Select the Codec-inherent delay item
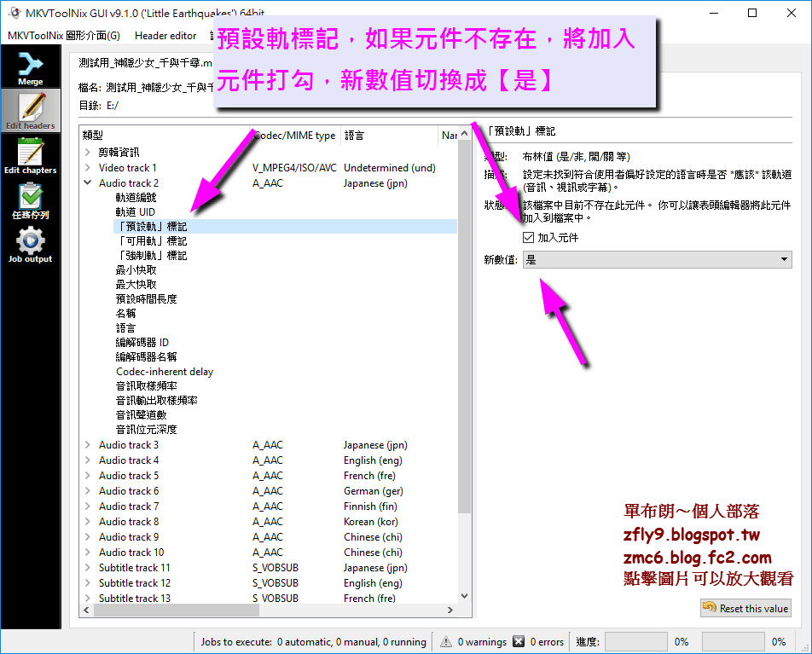The width and height of the screenshot is (812, 654). pyautogui.click(x=164, y=371)
